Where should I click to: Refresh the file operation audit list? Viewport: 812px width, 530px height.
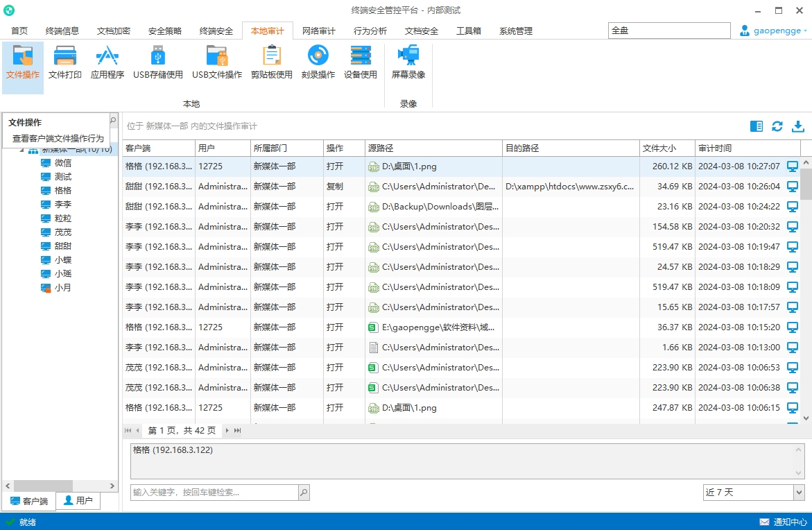pos(777,126)
